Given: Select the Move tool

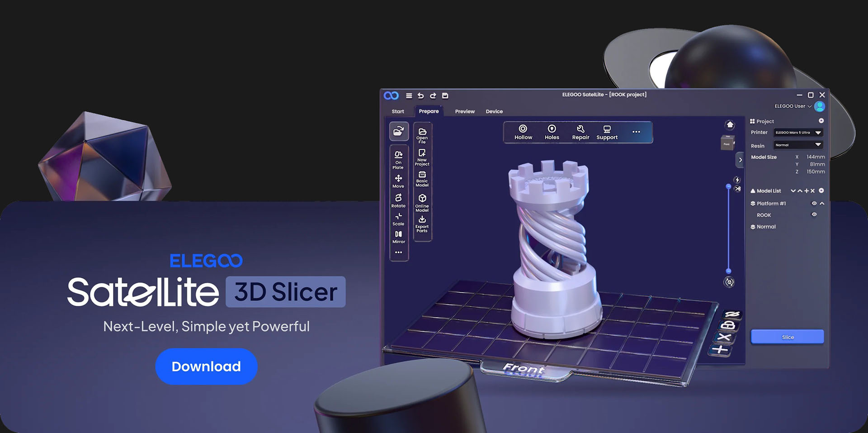Looking at the screenshot, I should pos(398,181).
